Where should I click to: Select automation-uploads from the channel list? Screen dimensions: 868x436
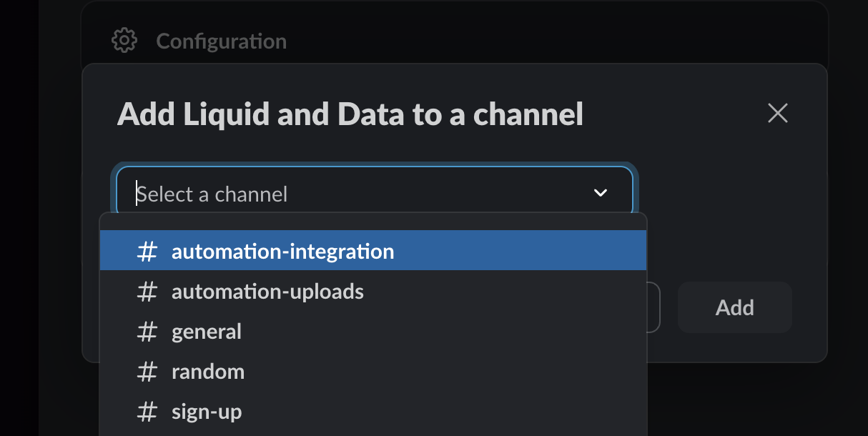[x=373, y=291]
